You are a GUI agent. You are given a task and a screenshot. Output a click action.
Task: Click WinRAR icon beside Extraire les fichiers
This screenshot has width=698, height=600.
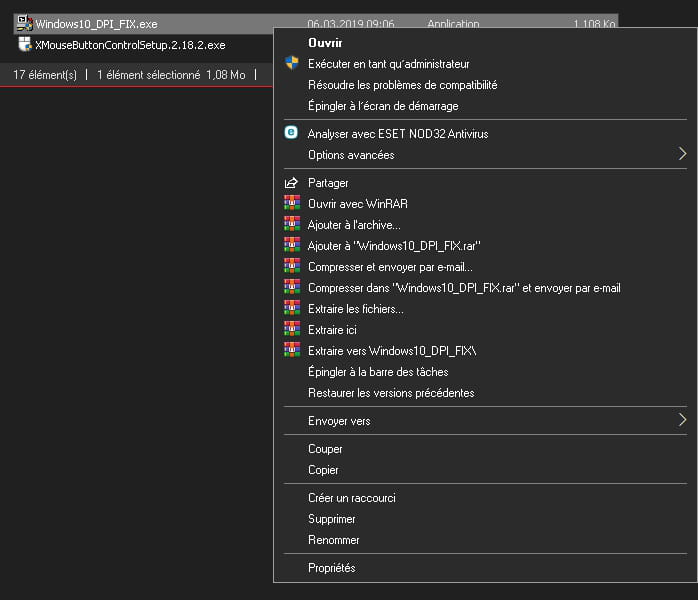(x=292, y=308)
